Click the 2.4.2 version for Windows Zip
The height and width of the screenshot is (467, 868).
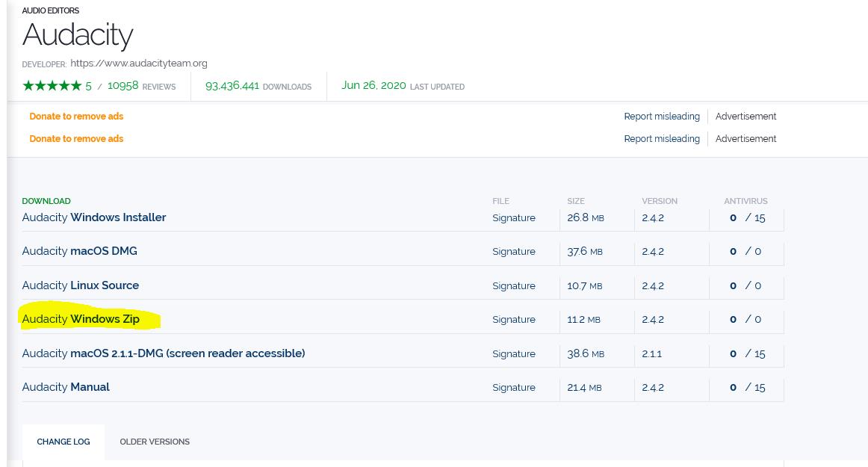[653, 320]
